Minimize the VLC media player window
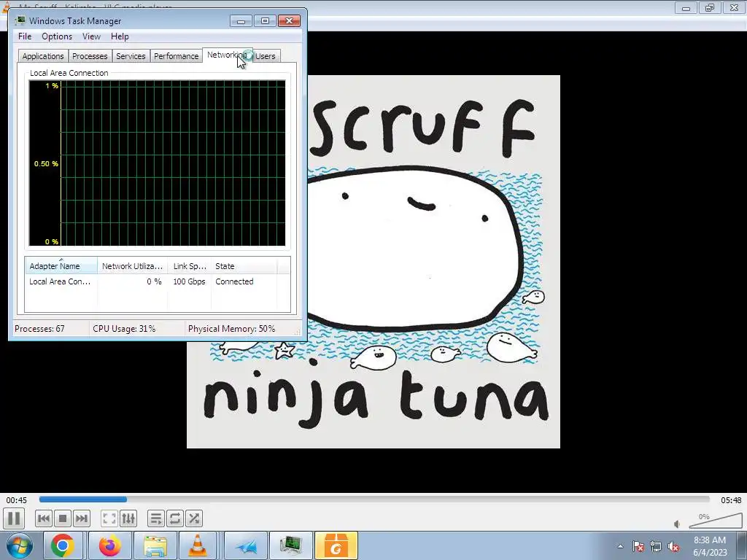 (686, 7)
